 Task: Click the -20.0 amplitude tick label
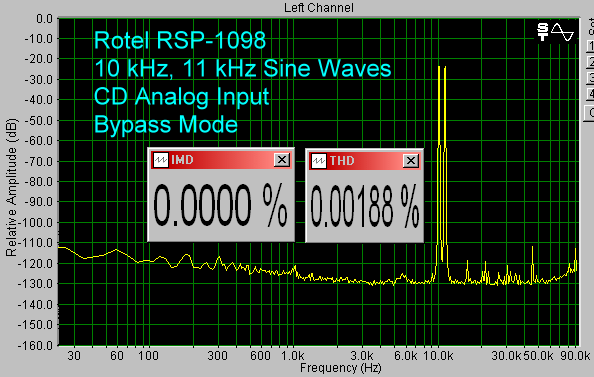click(39, 59)
